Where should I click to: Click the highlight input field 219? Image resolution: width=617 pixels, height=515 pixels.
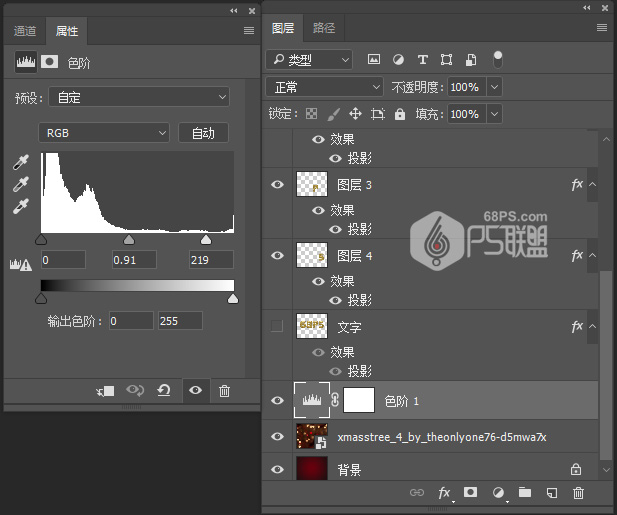point(211,260)
